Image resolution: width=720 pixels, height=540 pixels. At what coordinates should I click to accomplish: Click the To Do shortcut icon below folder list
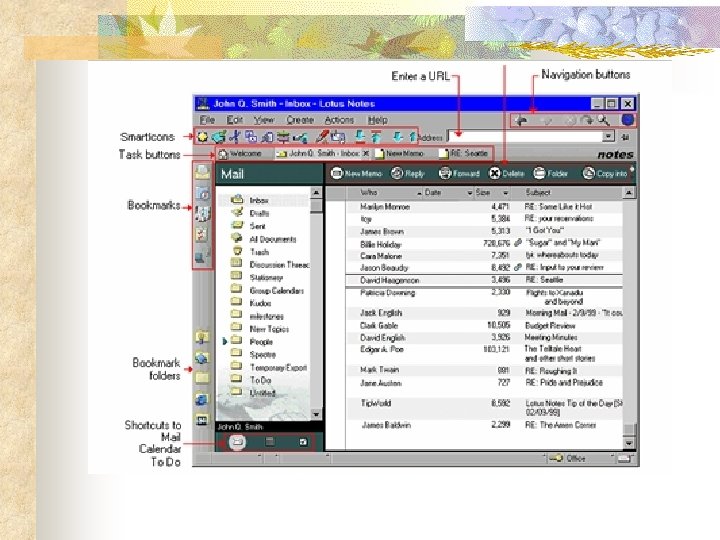[303, 442]
